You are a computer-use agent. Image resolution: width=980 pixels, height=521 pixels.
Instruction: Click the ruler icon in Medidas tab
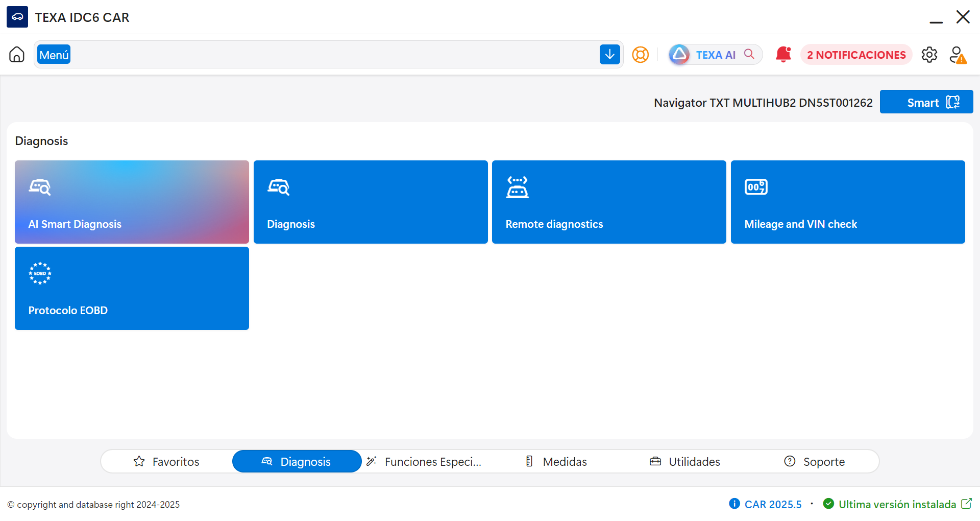(529, 461)
